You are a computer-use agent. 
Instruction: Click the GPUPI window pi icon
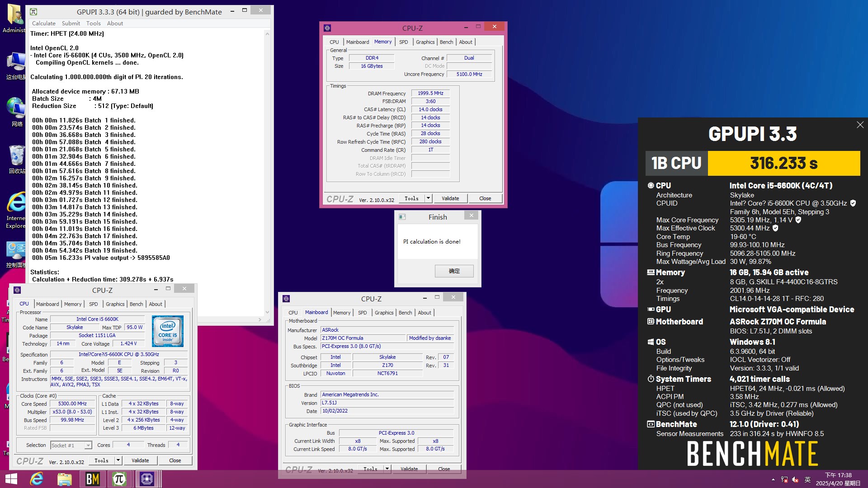[33, 12]
